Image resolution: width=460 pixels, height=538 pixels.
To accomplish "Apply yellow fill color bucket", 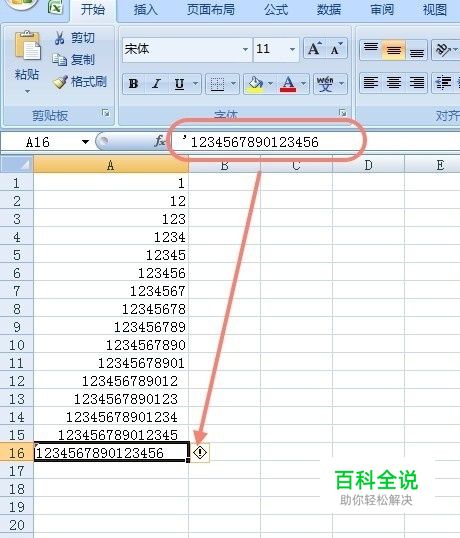I will [x=255, y=83].
